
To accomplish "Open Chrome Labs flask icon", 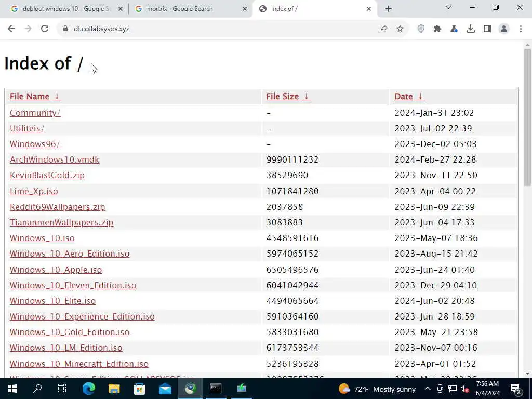I will 454,29.
